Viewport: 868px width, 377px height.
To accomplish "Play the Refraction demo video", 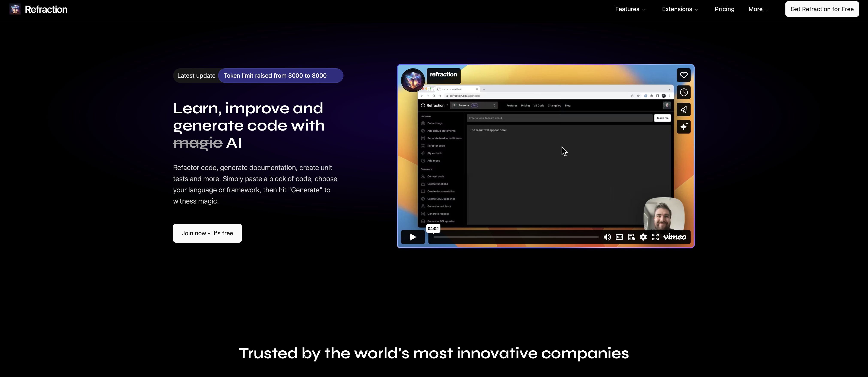I will click(412, 237).
